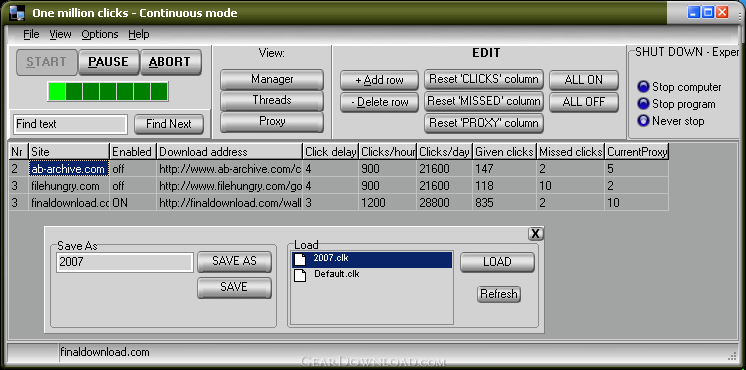Select the ab-archive.com site cell
746x370 pixels.
tap(69, 168)
